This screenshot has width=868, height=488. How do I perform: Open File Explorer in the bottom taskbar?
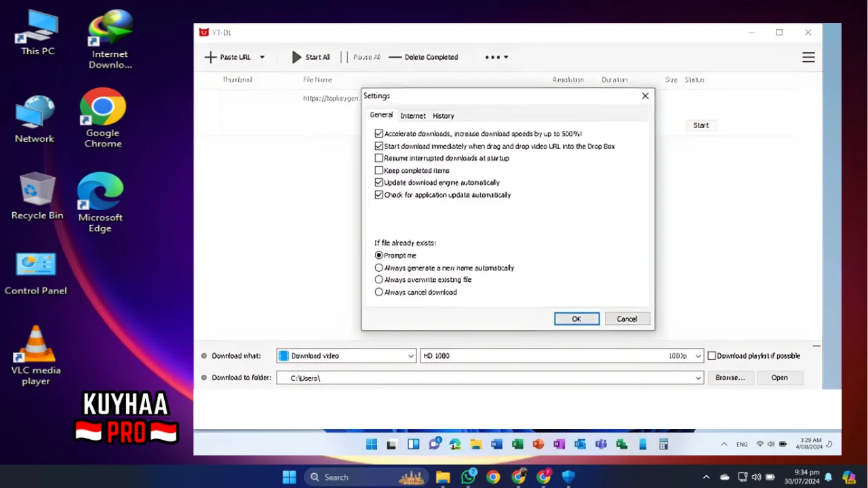pos(443,477)
